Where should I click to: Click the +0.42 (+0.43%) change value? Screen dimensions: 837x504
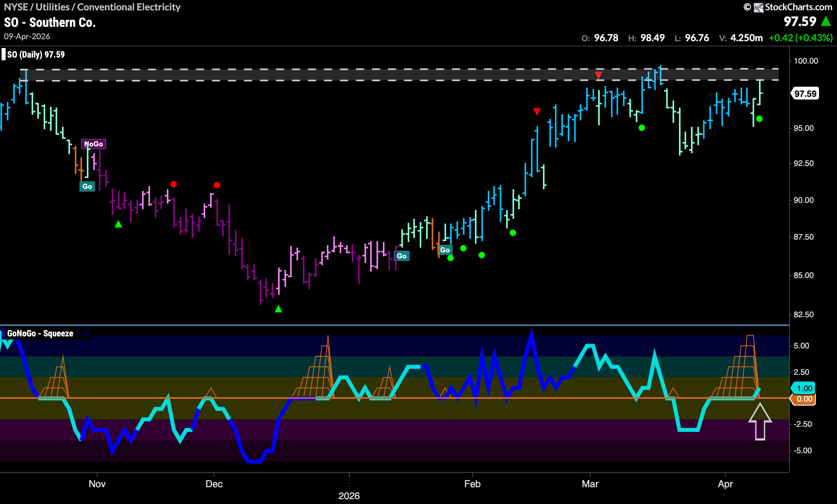coord(801,38)
